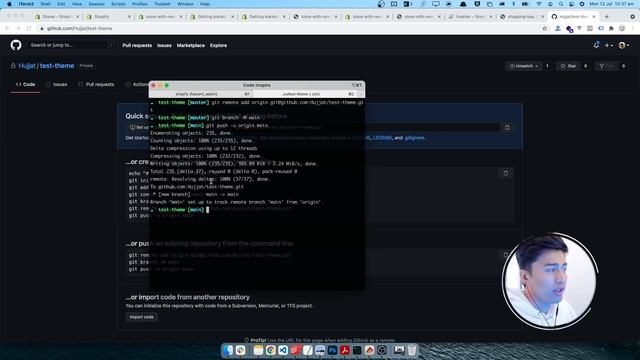Open the plus create-new dropdown

tap(609, 45)
